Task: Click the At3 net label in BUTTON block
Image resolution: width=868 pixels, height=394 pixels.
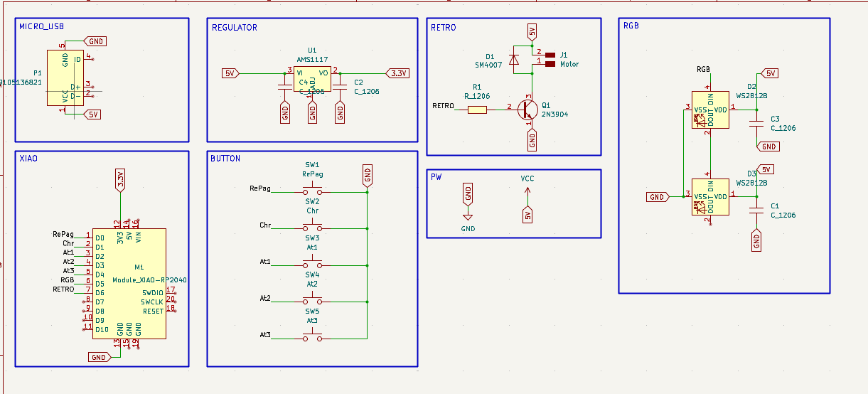Action: coord(265,334)
